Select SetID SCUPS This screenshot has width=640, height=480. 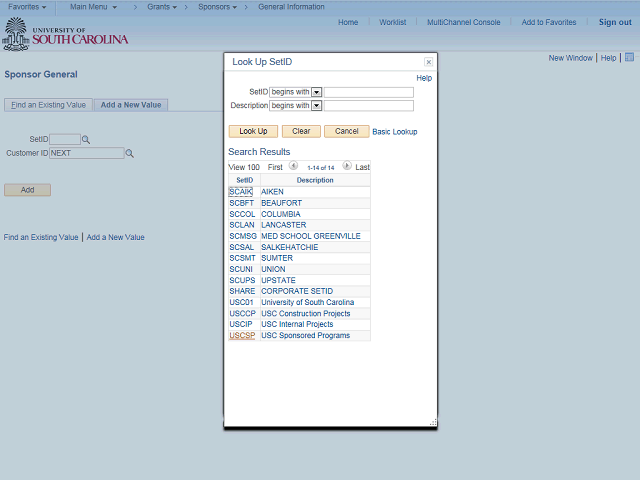(242, 280)
